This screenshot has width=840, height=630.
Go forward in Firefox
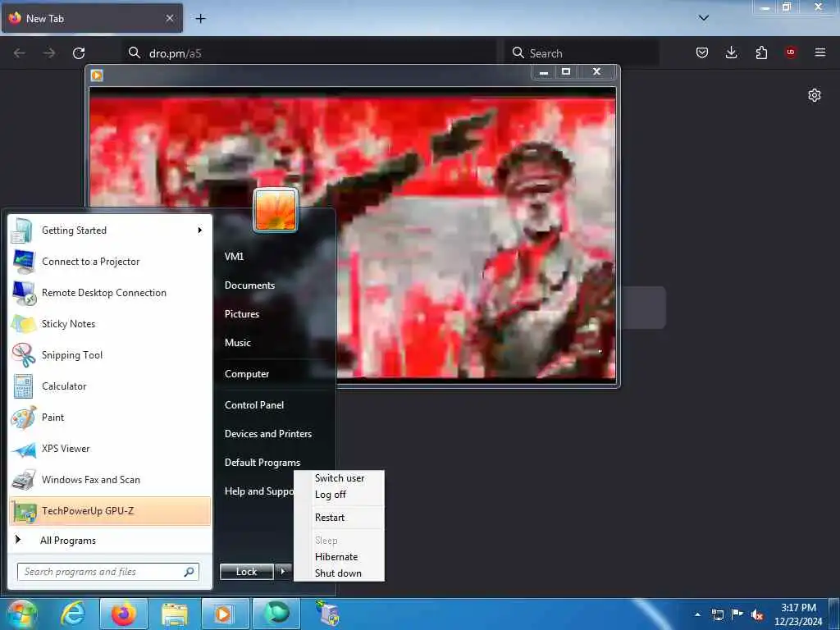click(x=49, y=53)
